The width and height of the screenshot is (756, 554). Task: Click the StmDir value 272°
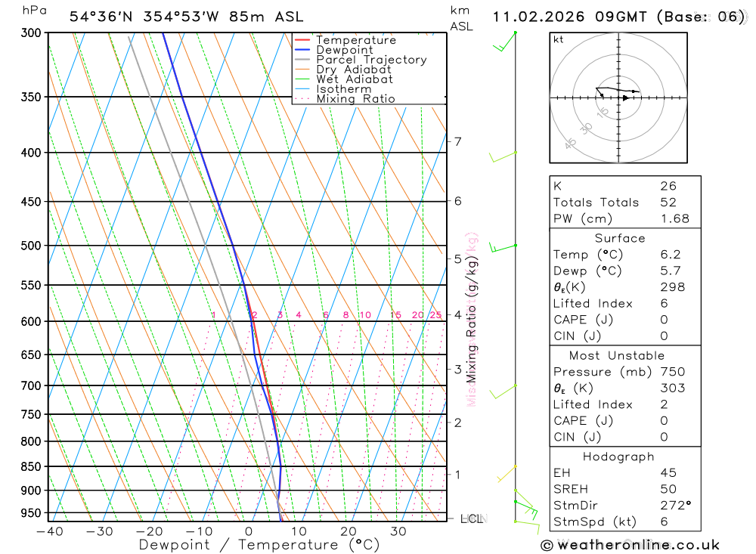tap(675, 506)
